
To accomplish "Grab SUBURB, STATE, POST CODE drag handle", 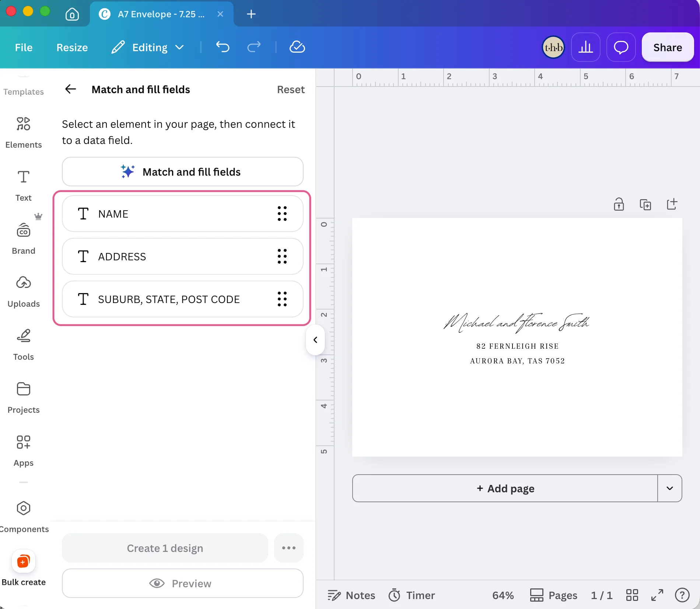I will click(x=282, y=299).
